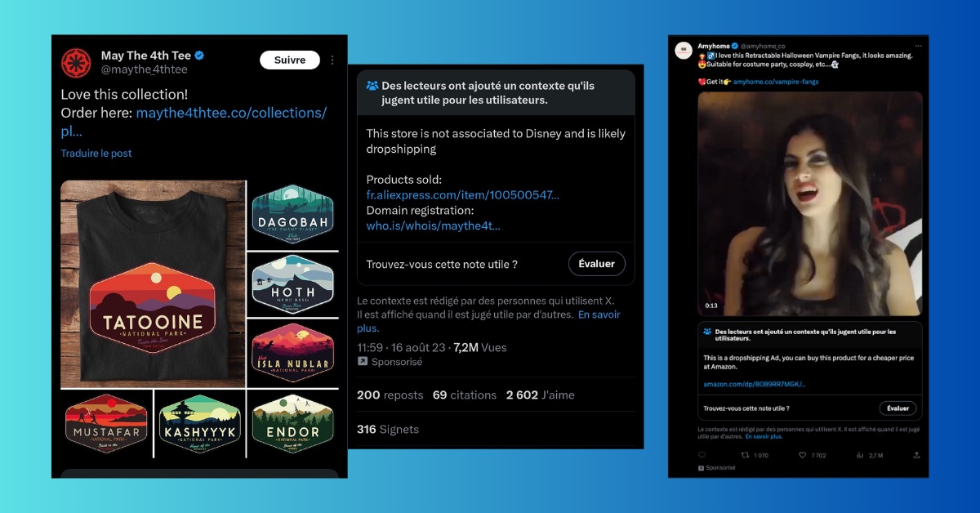The width and height of the screenshot is (980, 513).
Task: Open 'En savoir plus.' under the Amyhome note
Action: (x=764, y=436)
